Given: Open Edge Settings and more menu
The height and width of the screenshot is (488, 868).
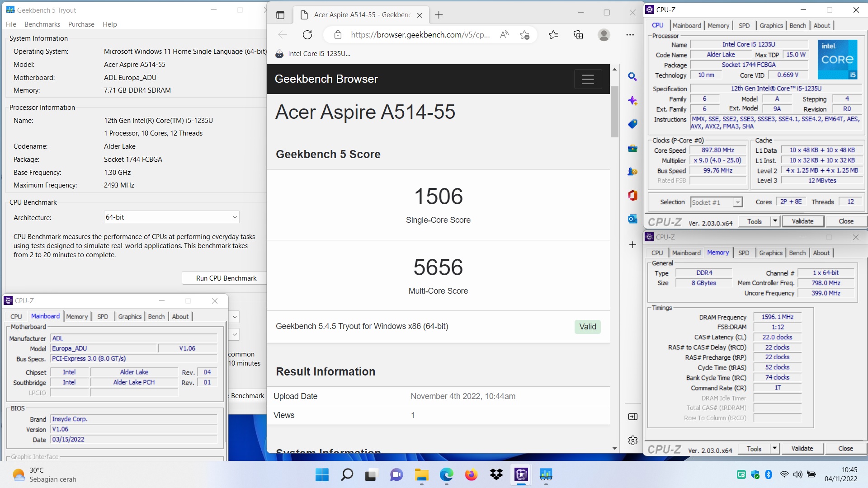Looking at the screenshot, I should coord(630,35).
